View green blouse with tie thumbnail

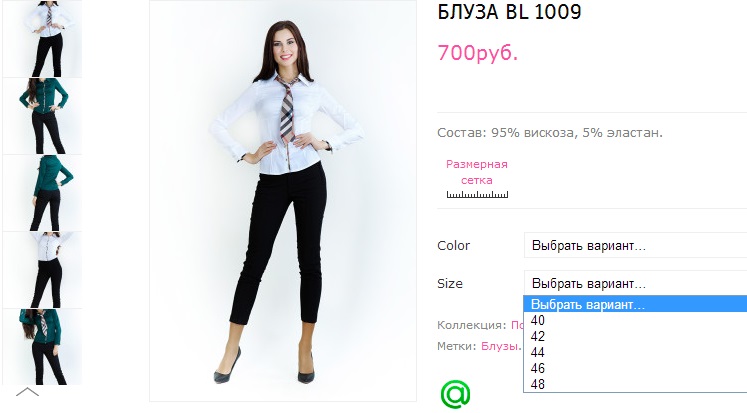42,347
